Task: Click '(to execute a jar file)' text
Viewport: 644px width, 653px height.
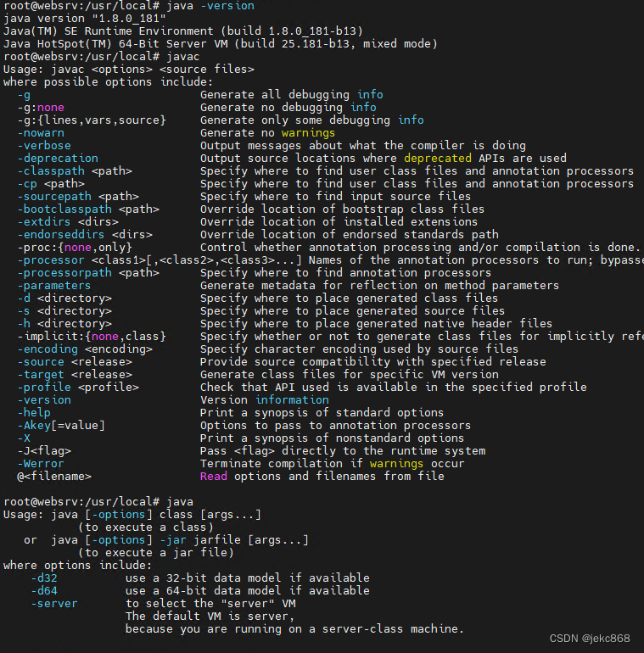Action: (156, 553)
